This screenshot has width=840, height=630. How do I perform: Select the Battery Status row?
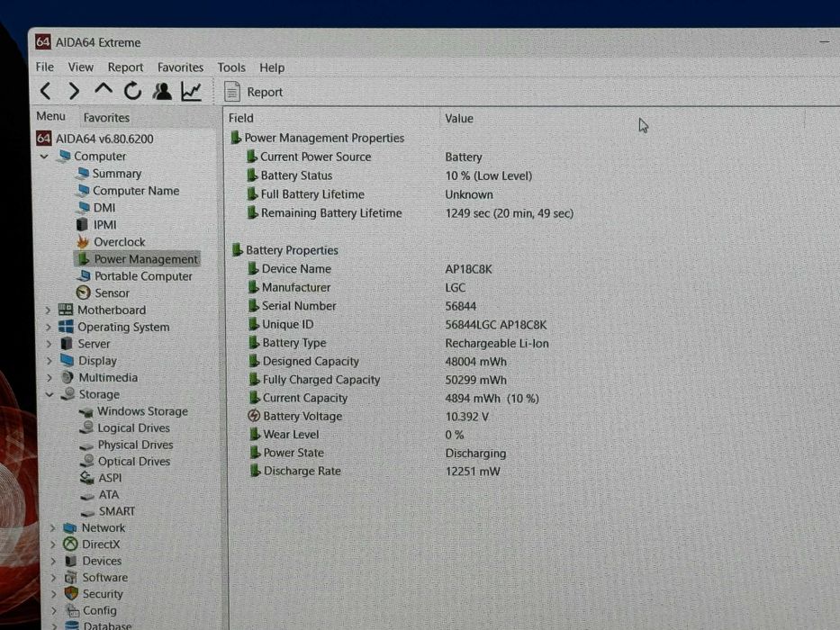(x=389, y=175)
